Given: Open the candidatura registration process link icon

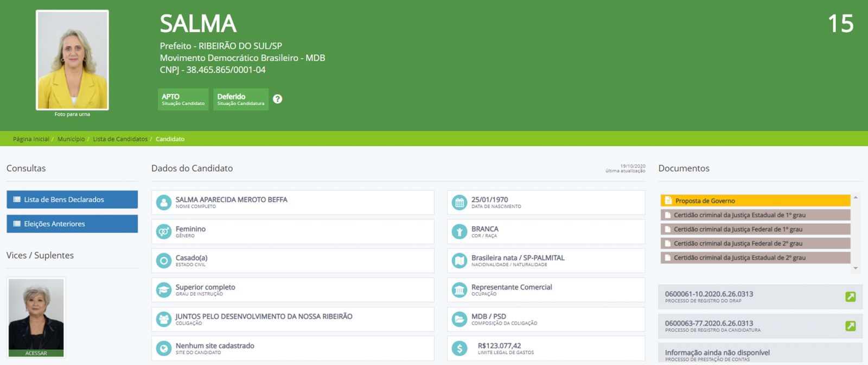Looking at the screenshot, I should click(x=850, y=326).
